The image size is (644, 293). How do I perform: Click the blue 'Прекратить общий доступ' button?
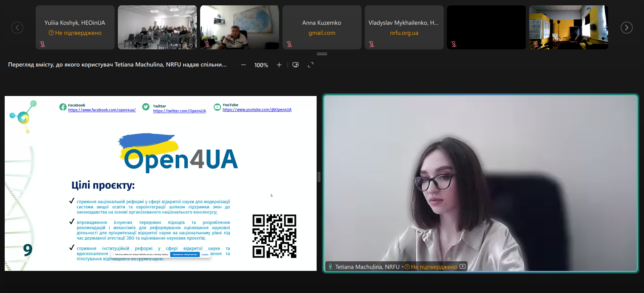click(x=185, y=254)
